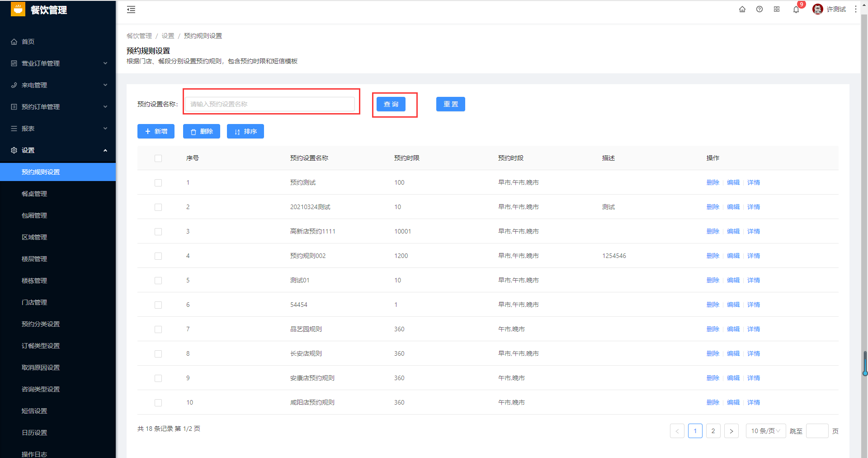The width and height of the screenshot is (868, 458).
Task: Click the 预约订单管理 list icon
Action: (14, 107)
